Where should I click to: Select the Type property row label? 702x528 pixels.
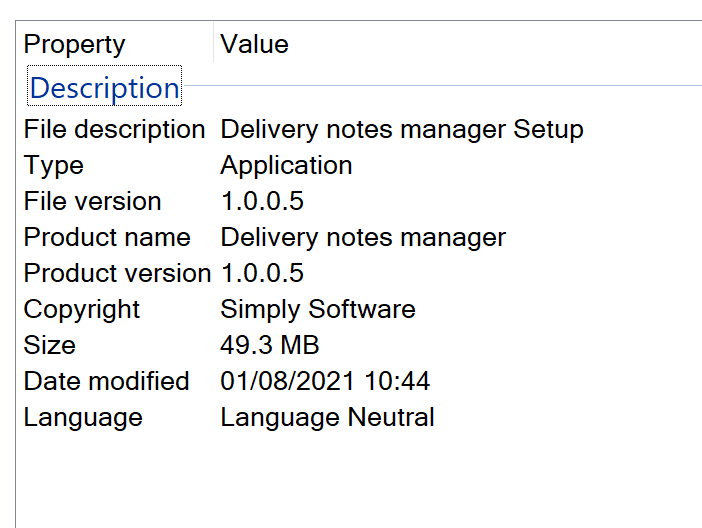[x=54, y=166]
